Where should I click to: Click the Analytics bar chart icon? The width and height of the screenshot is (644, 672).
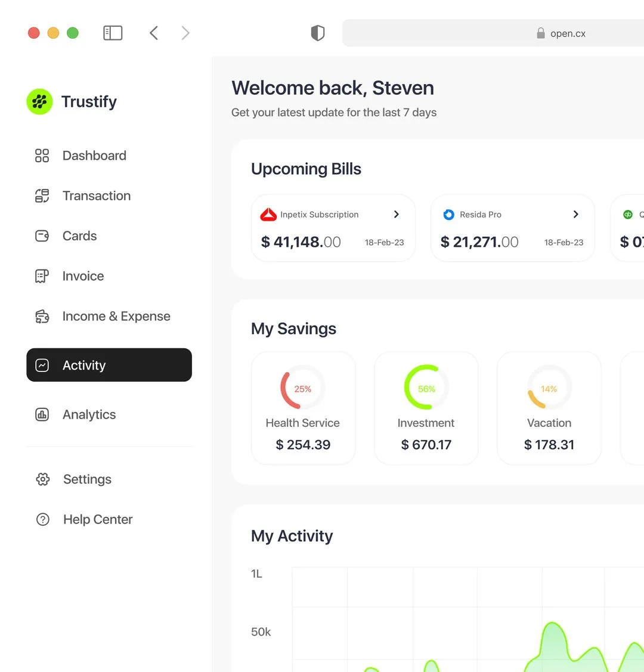pyautogui.click(x=42, y=414)
